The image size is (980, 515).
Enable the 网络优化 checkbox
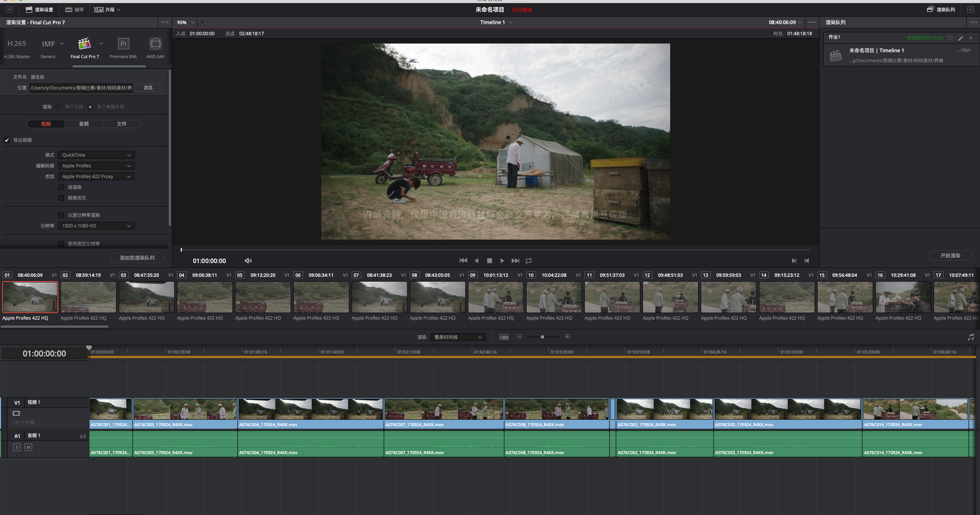click(61, 198)
